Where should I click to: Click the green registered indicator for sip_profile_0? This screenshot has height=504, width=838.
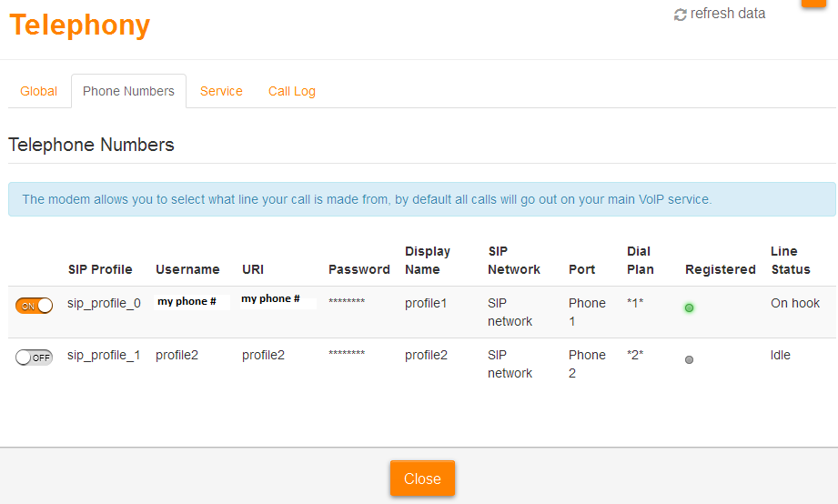pyautogui.click(x=689, y=307)
